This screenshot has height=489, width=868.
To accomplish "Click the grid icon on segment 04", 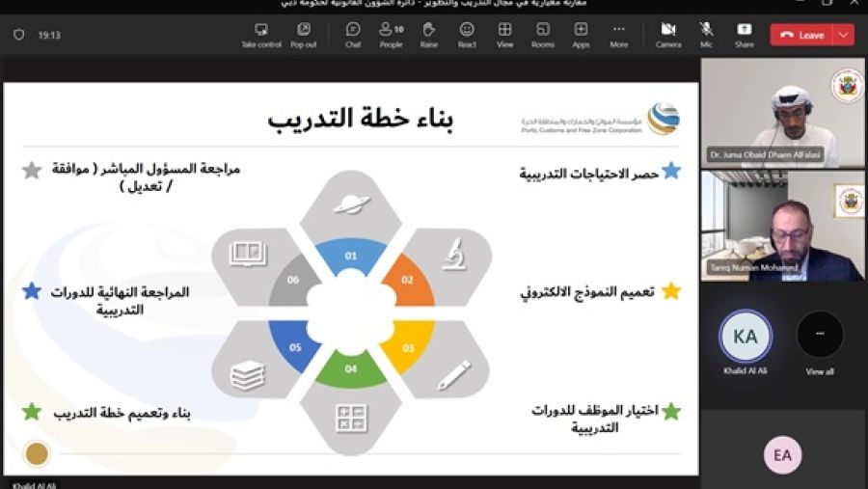I will click(x=351, y=419).
